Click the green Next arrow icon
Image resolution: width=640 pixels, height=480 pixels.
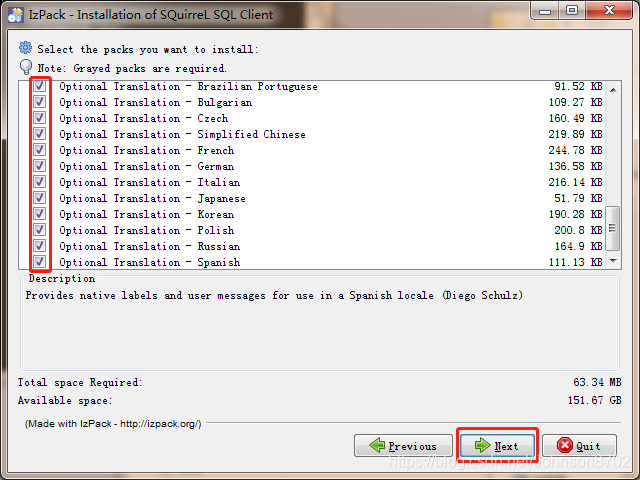pyautogui.click(x=482, y=445)
